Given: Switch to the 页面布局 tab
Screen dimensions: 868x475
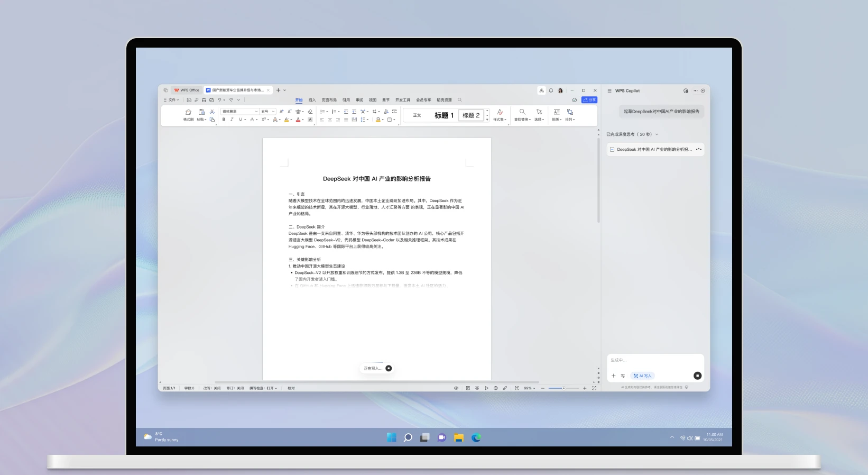Looking at the screenshot, I should [x=329, y=100].
